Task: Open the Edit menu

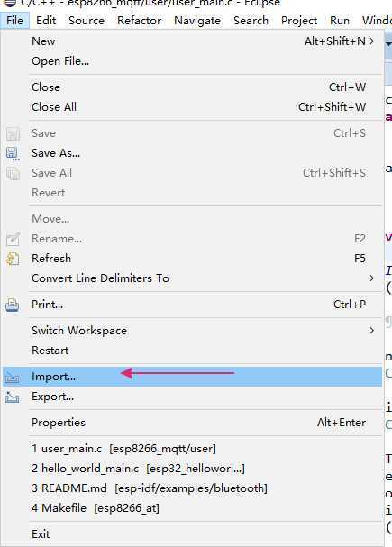Action: [46, 21]
